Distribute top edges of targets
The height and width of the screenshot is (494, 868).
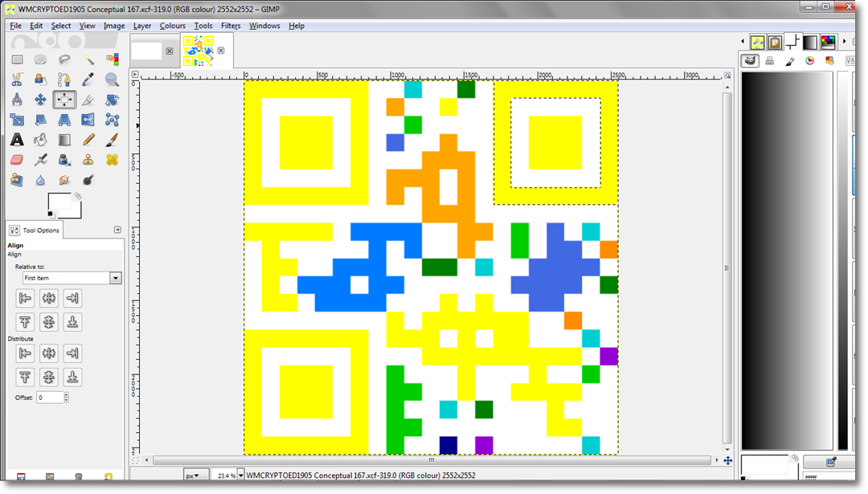click(25, 378)
